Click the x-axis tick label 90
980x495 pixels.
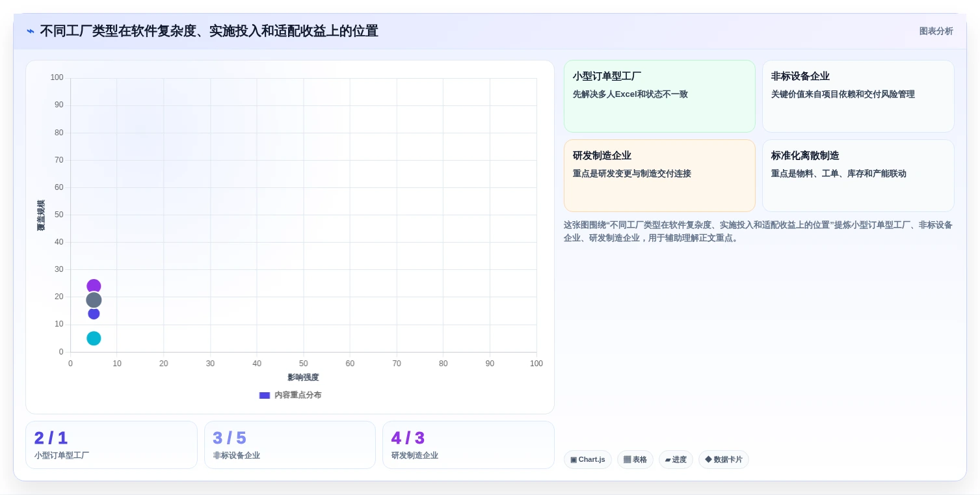pos(490,364)
